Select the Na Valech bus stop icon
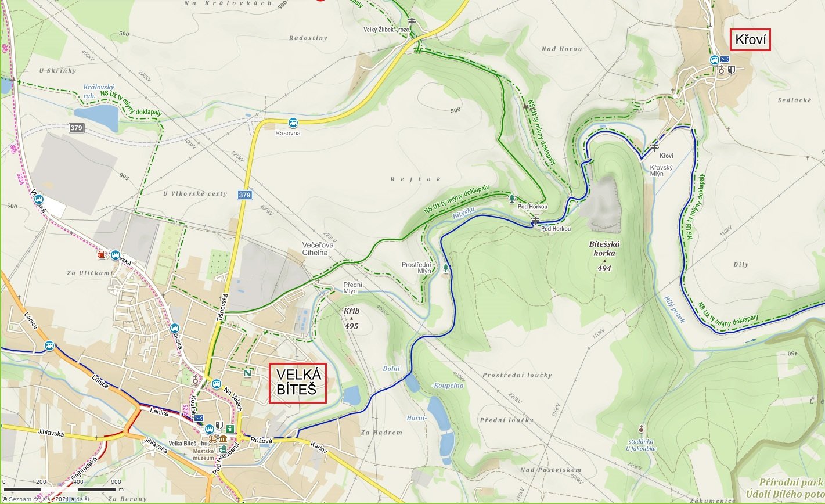 [x=216, y=384]
